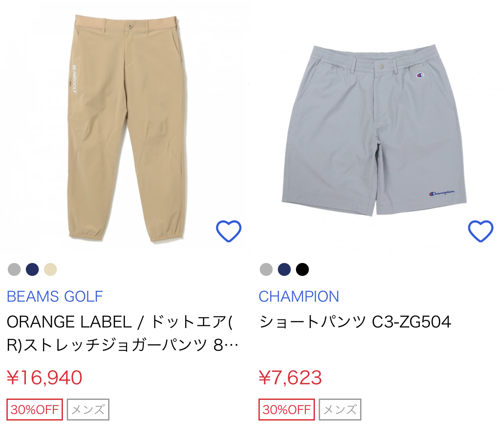504x433 pixels.
Task: Click メンズ tag under BEAMS GOLF pants
Action: [88, 410]
